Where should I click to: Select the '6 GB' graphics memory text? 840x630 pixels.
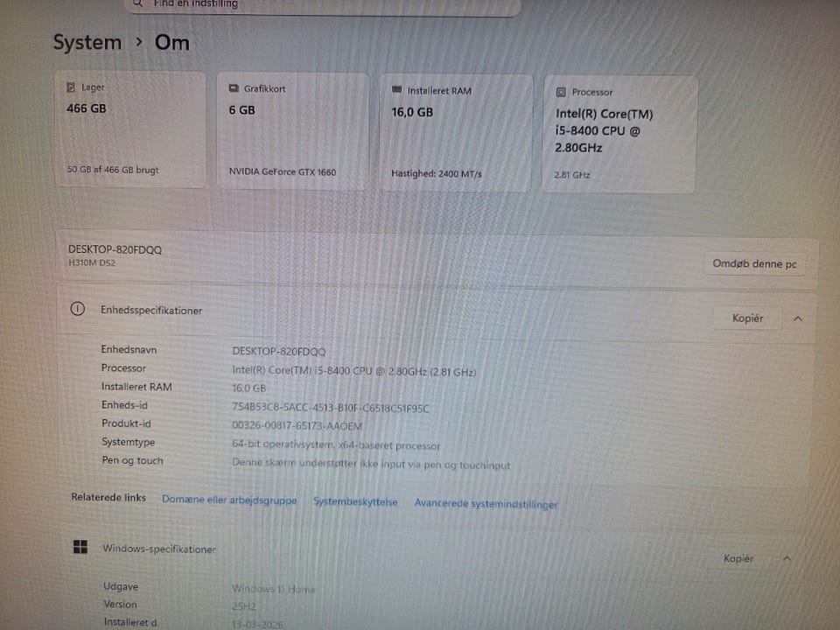[x=241, y=110]
